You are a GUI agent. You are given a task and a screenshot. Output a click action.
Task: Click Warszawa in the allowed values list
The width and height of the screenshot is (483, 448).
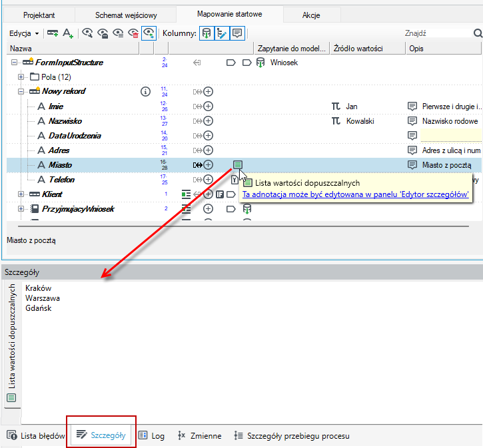click(43, 298)
